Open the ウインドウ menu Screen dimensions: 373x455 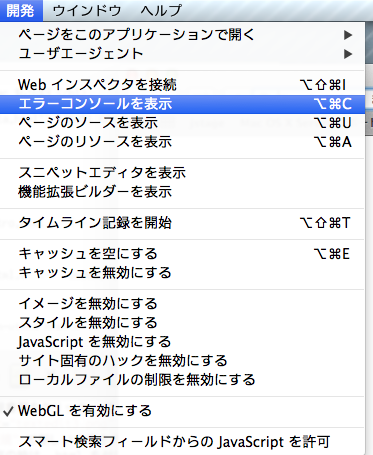point(87,11)
